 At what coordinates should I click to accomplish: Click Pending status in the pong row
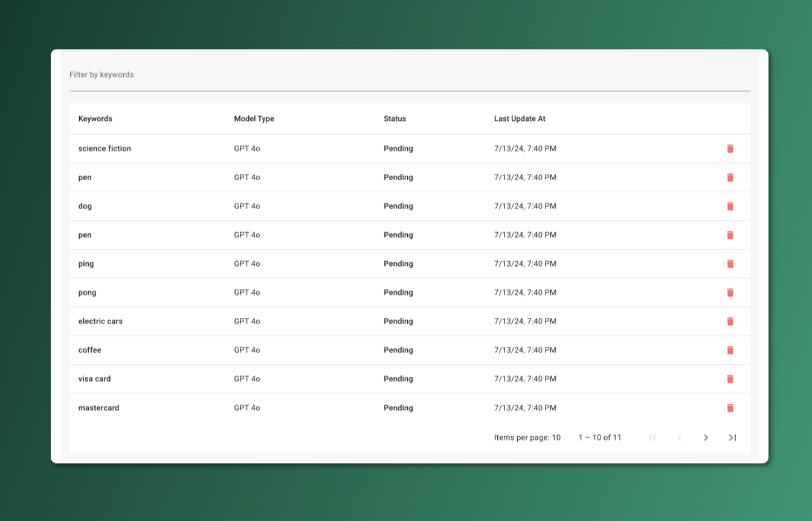398,293
